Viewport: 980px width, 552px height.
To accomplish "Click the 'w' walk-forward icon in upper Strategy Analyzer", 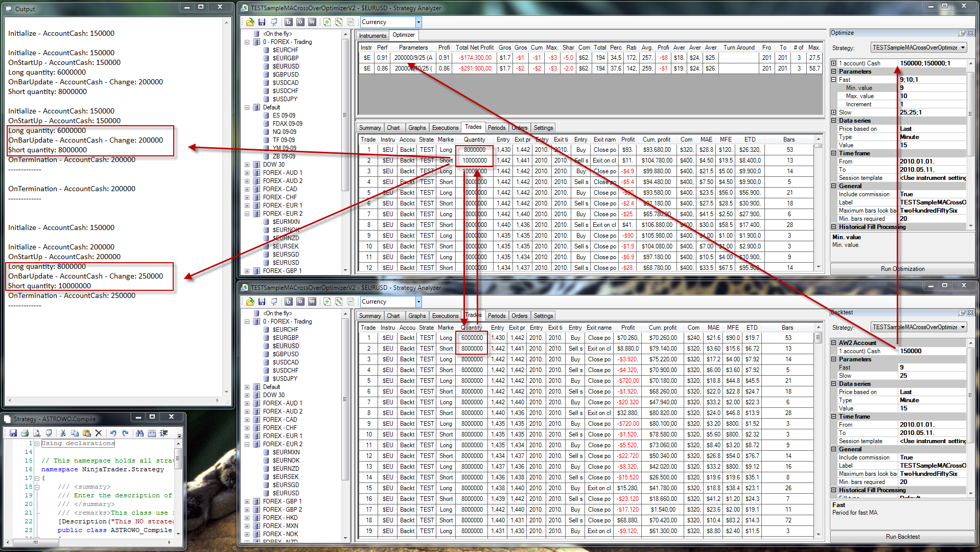I will [x=312, y=22].
